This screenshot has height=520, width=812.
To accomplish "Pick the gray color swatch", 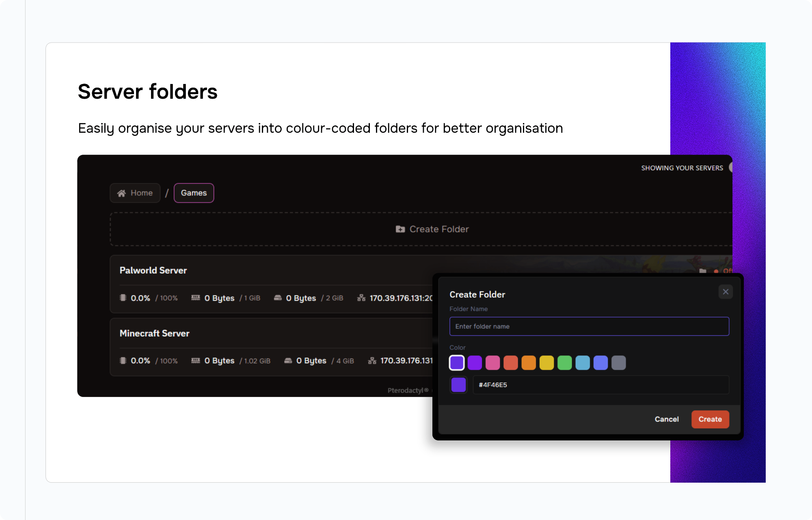I will pyautogui.click(x=618, y=362).
